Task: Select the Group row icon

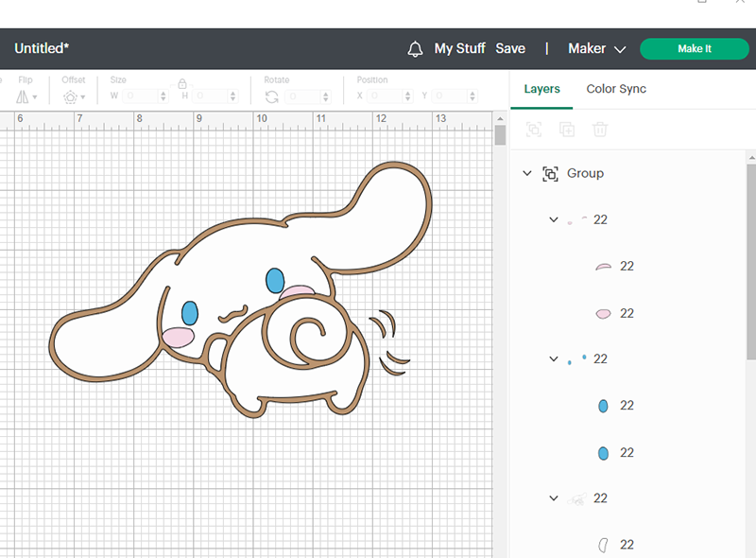Action: 550,173
